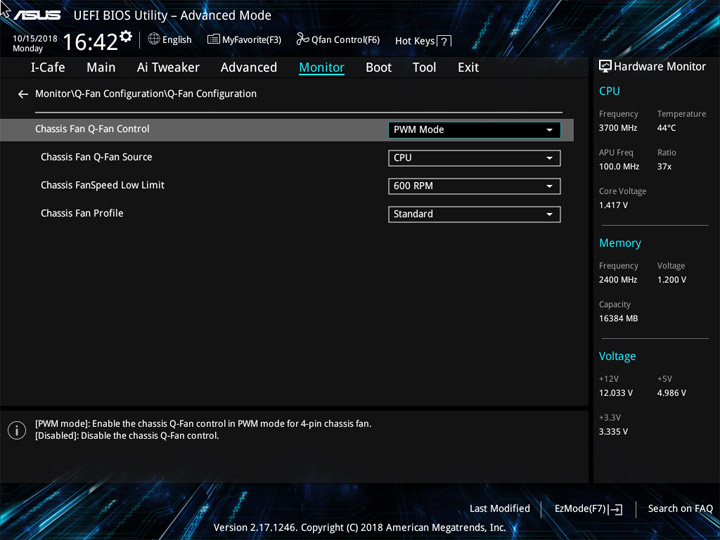Click the globe language icon
720x540 pixels.
(x=154, y=39)
